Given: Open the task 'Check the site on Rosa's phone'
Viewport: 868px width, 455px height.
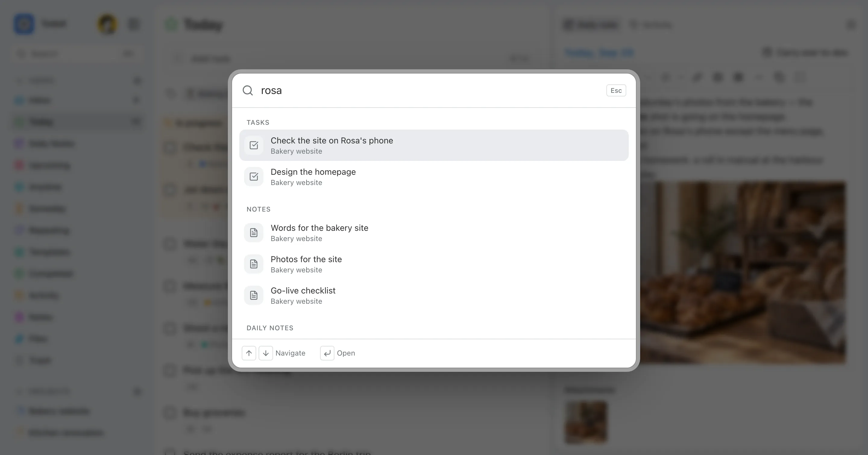Looking at the screenshot, I should point(434,145).
